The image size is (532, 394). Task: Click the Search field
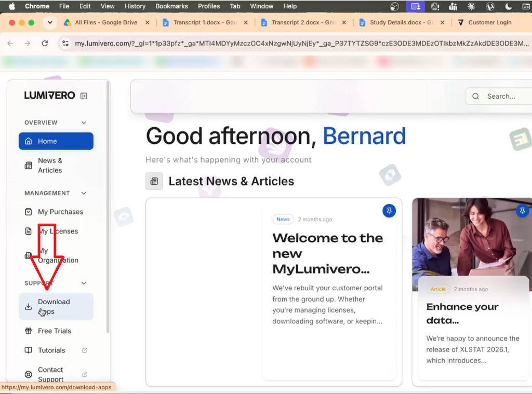tap(499, 97)
